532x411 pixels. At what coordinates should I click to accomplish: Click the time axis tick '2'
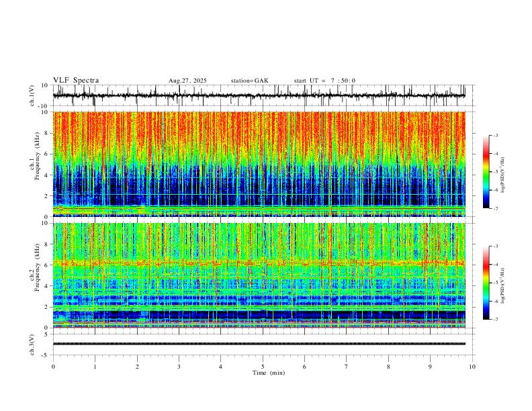point(137,367)
